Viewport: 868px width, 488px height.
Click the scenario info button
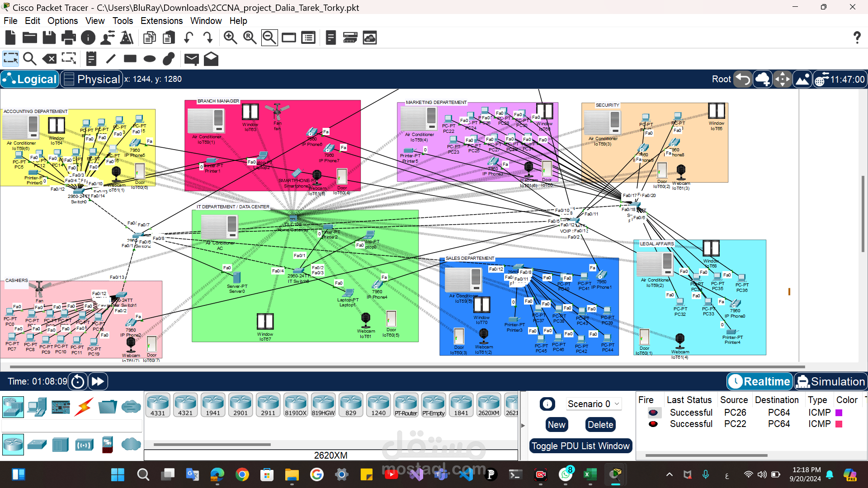(547, 404)
